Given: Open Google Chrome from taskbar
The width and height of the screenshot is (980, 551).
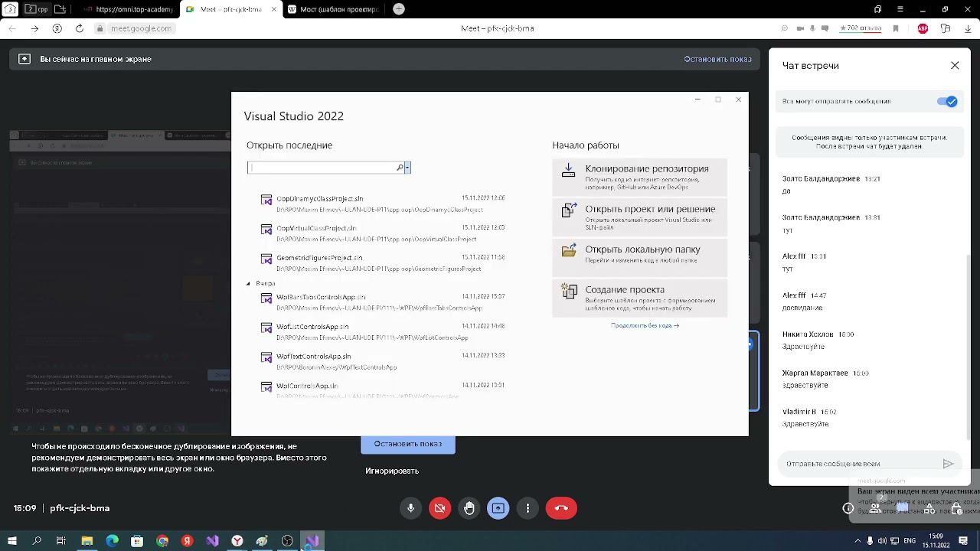Looking at the screenshot, I should point(162,541).
